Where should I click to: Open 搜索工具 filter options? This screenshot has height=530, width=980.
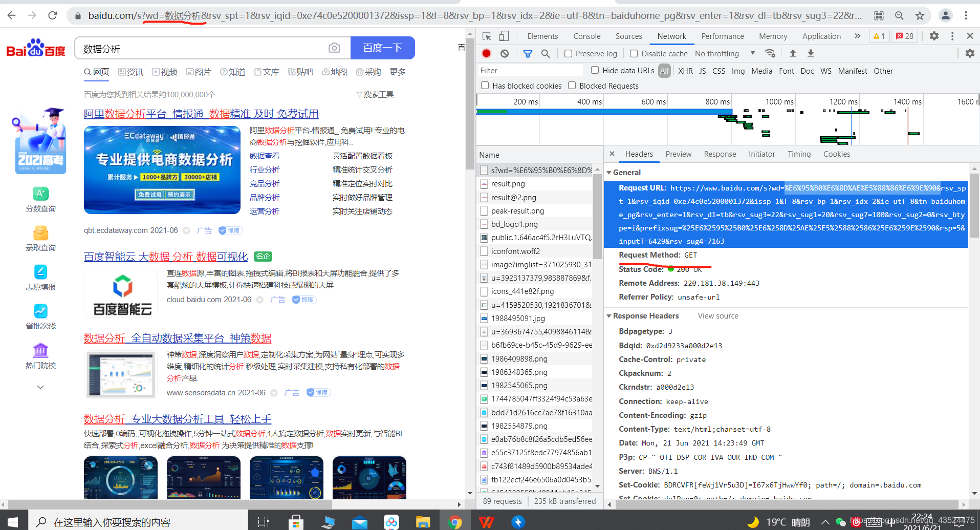point(375,94)
